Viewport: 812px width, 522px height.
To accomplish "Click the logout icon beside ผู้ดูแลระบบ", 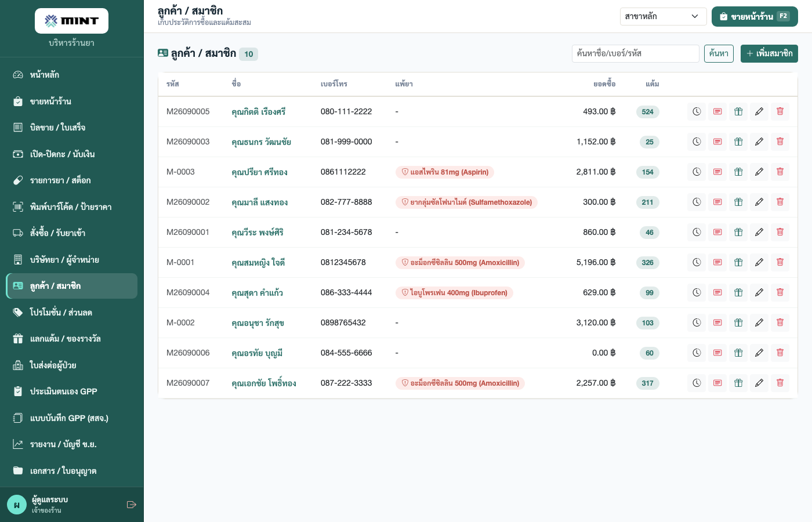I will [132, 505].
